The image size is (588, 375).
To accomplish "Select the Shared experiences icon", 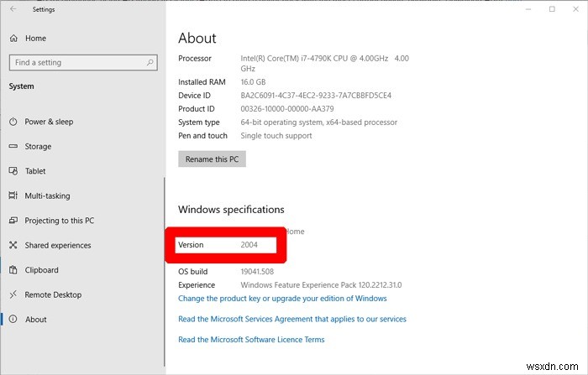I will 13,245.
